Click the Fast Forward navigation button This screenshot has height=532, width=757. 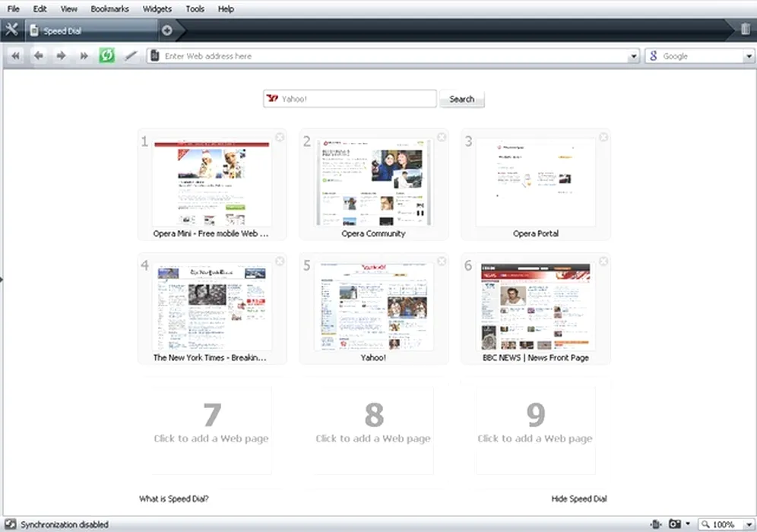click(x=84, y=56)
